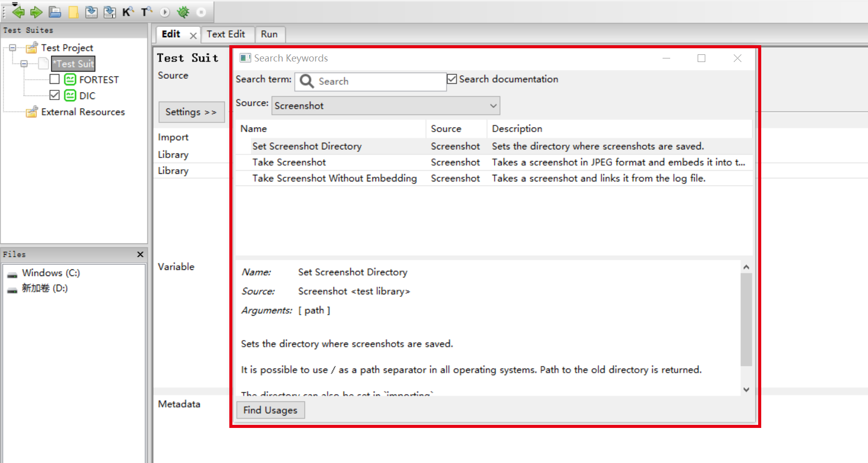Select Take Screenshot Without Embedding keyword row

click(x=494, y=178)
